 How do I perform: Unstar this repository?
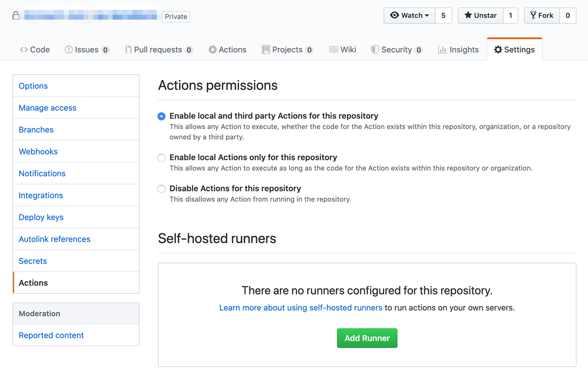(480, 16)
